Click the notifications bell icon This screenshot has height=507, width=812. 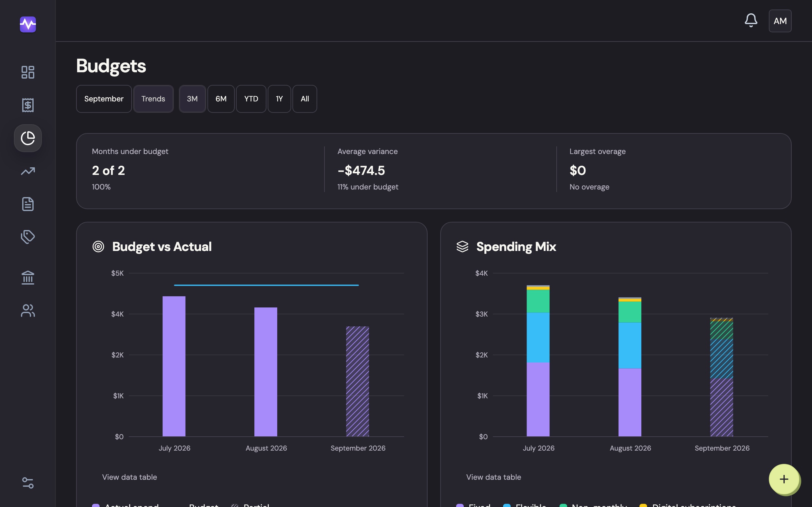click(751, 21)
